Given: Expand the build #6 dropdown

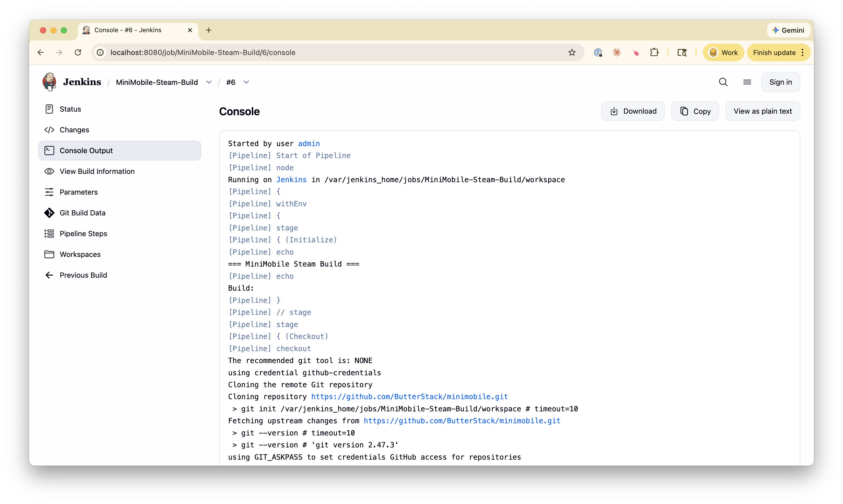Looking at the screenshot, I should click(x=246, y=82).
